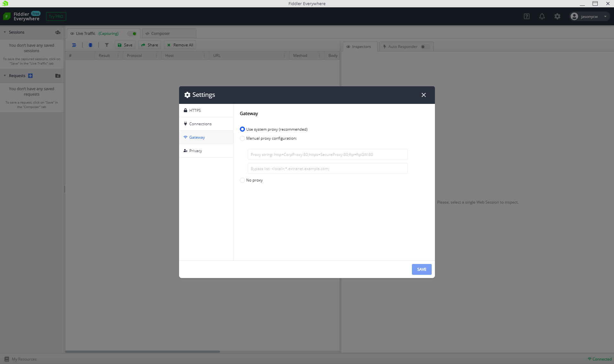Click the settings gear in header
Viewport: 614px width, 364px height.
pyautogui.click(x=557, y=16)
